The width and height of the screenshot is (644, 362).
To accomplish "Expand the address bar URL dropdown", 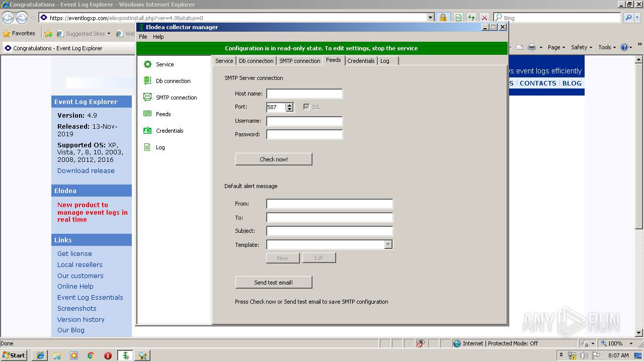I will pos(430,18).
